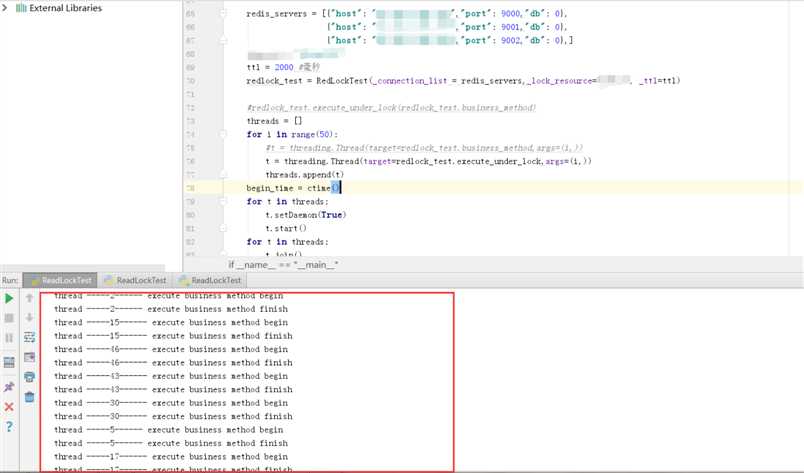
Task: Jump up the stack trace arrow
Action: pyautogui.click(x=29, y=298)
